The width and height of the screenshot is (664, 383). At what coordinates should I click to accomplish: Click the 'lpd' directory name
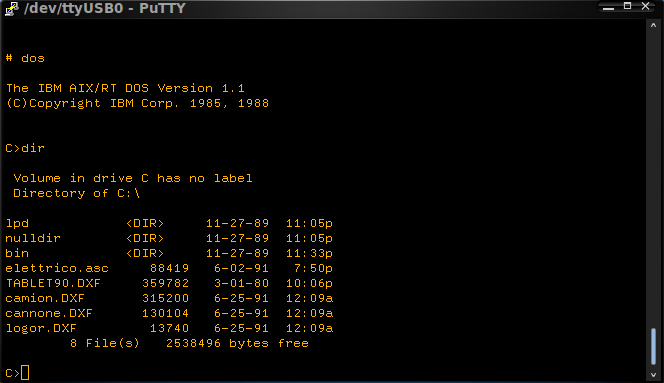tap(17, 223)
